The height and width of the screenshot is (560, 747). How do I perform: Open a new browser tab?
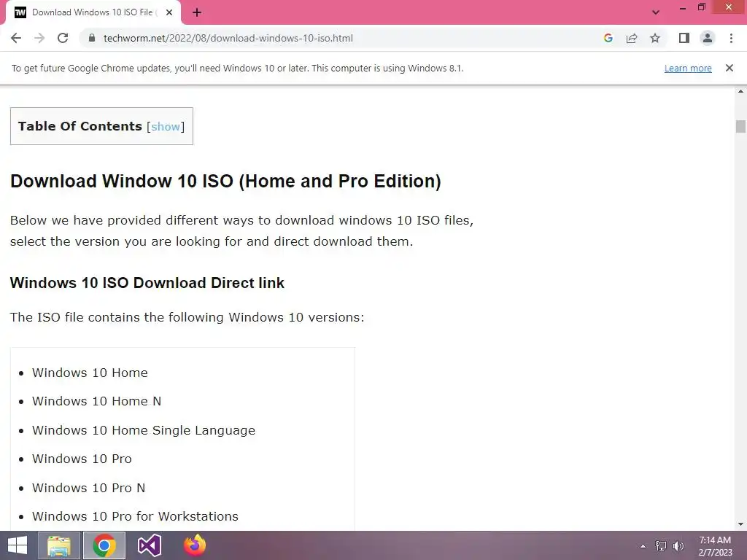pyautogui.click(x=197, y=13)
